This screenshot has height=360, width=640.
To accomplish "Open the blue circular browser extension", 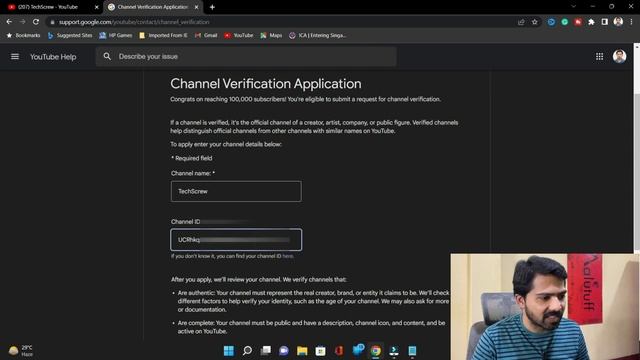I will click(551, 22).
